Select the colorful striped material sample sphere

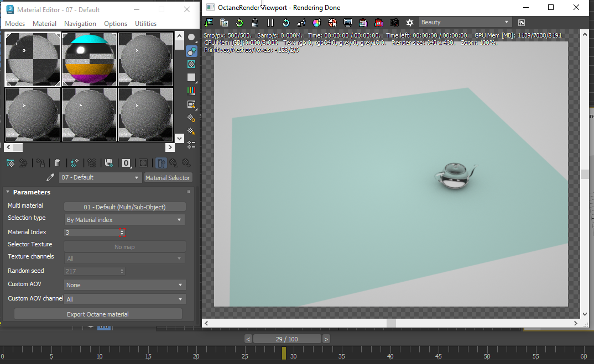point(90,59)
